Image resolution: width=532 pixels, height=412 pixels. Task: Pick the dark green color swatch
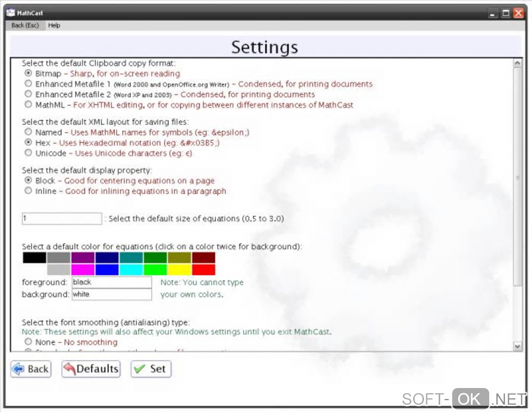(x=155, y=258)
